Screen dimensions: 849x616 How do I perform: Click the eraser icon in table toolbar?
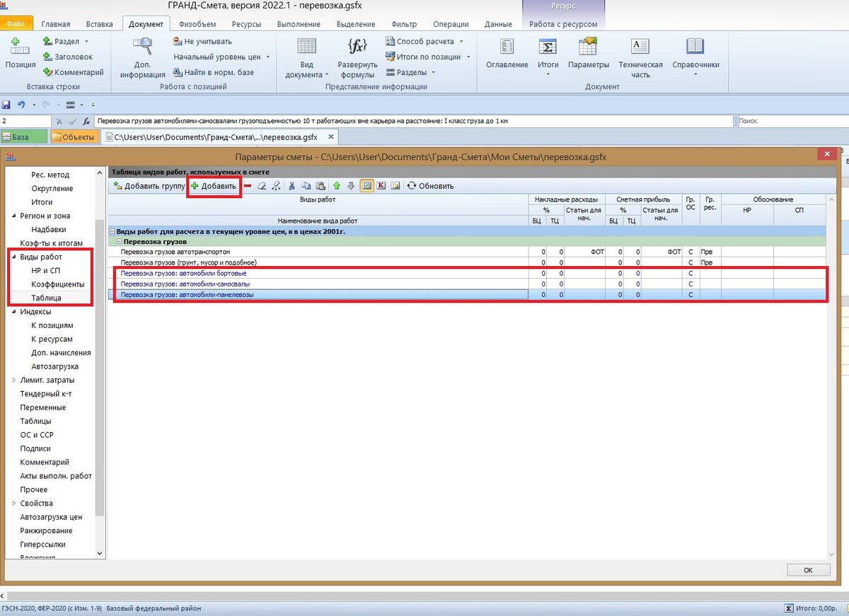click(x=261, y=186)
